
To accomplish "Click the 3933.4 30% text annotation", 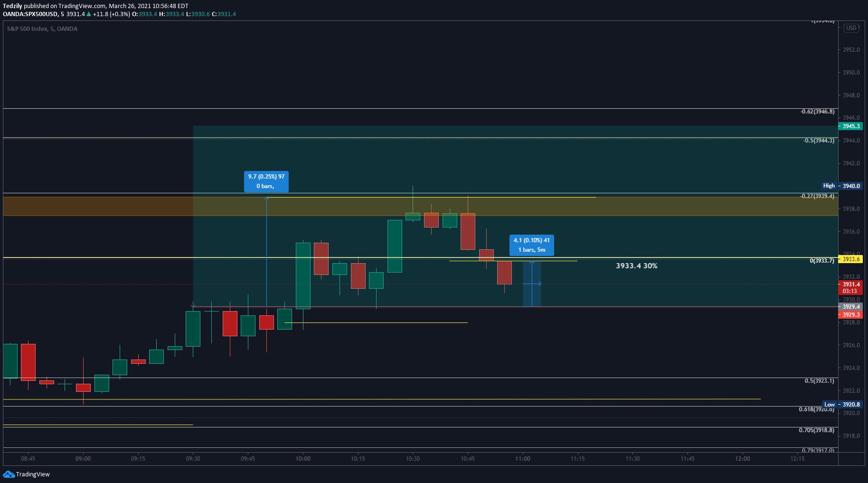I will coord(637,266).
